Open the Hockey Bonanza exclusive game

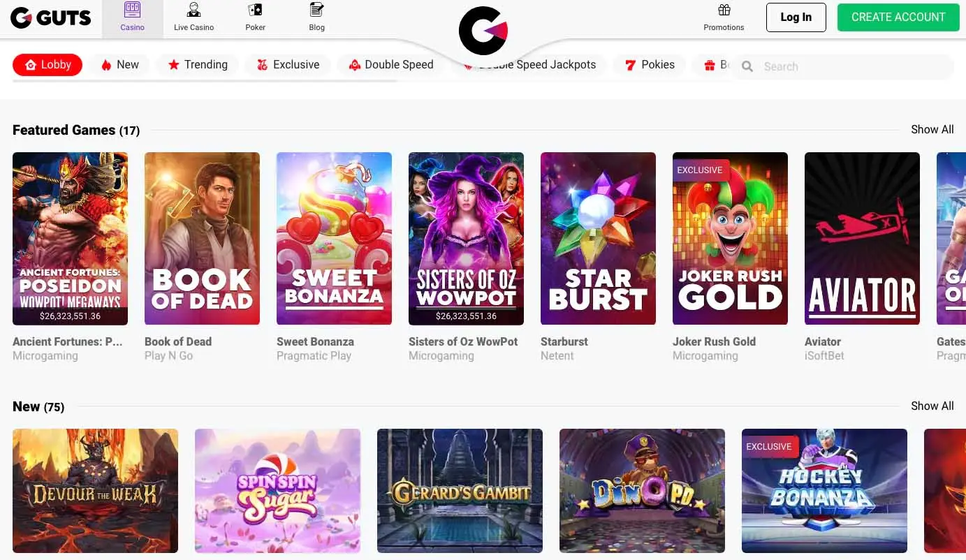(x=824, y=491)
